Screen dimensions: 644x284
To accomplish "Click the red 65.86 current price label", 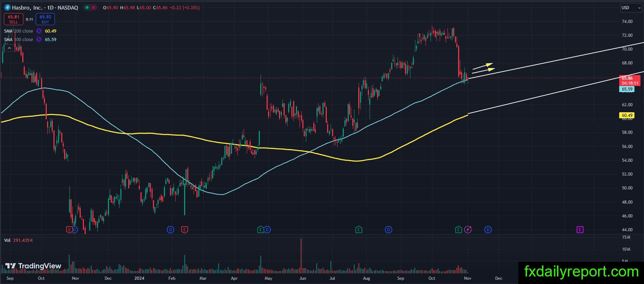I will click(x=630, y=80).
